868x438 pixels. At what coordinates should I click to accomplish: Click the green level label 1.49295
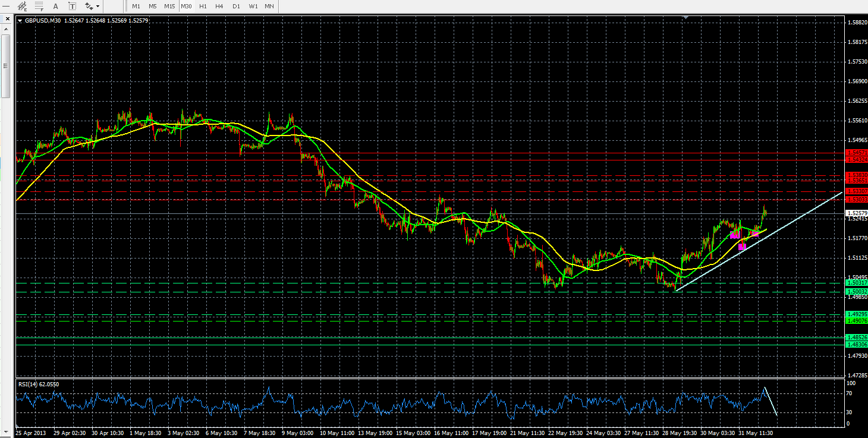(x=856, y=314)
